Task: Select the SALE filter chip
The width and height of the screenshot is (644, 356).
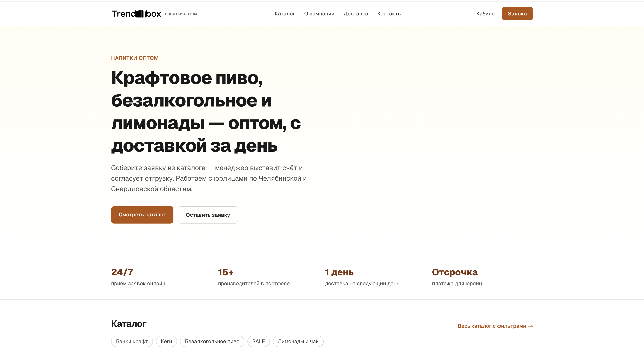Action: pyautogui.click(x=259, y=341)
